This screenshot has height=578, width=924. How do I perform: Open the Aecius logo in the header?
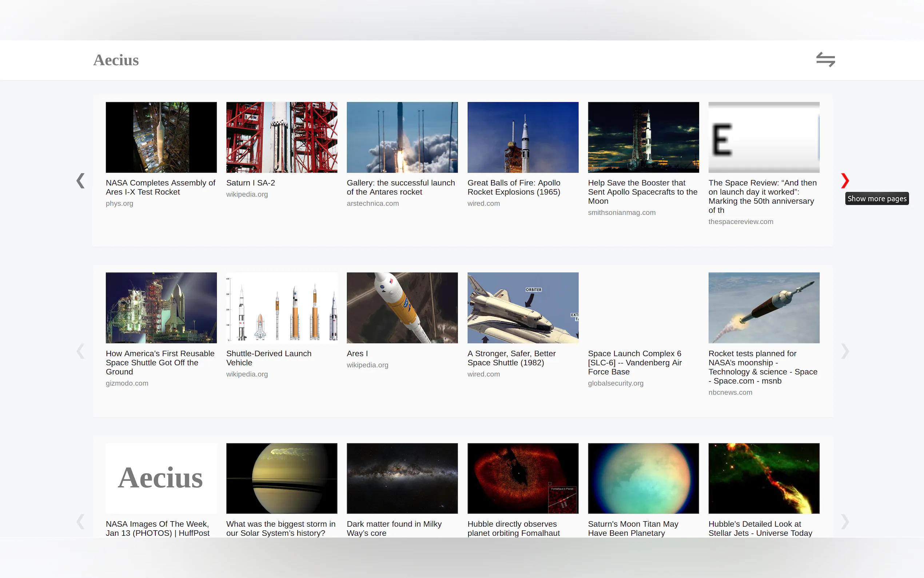click(116, 60)
